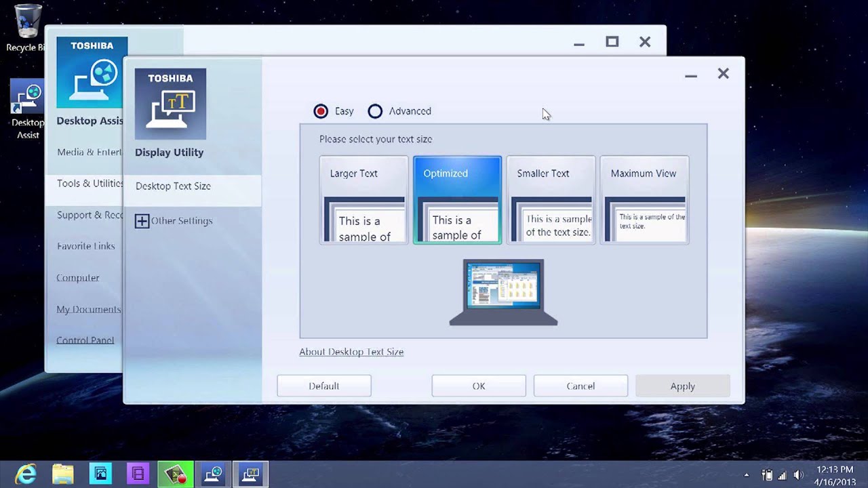Image resolution: width=868 pixels, height=488 pixels.
Task: Open the About Desktop Text Size link
Action: 351,352
